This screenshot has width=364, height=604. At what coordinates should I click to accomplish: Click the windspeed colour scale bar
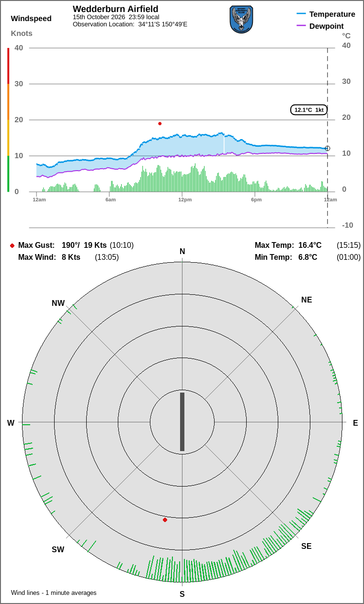tap(8, 120)
